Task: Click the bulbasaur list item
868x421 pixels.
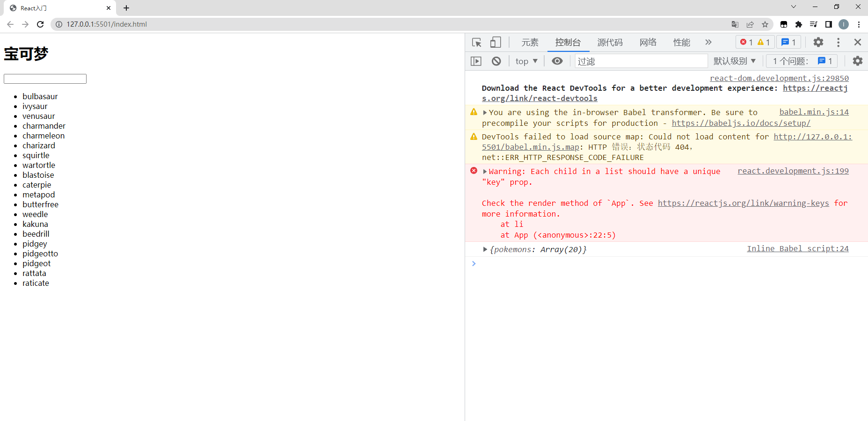Action: tap(40, 96)
